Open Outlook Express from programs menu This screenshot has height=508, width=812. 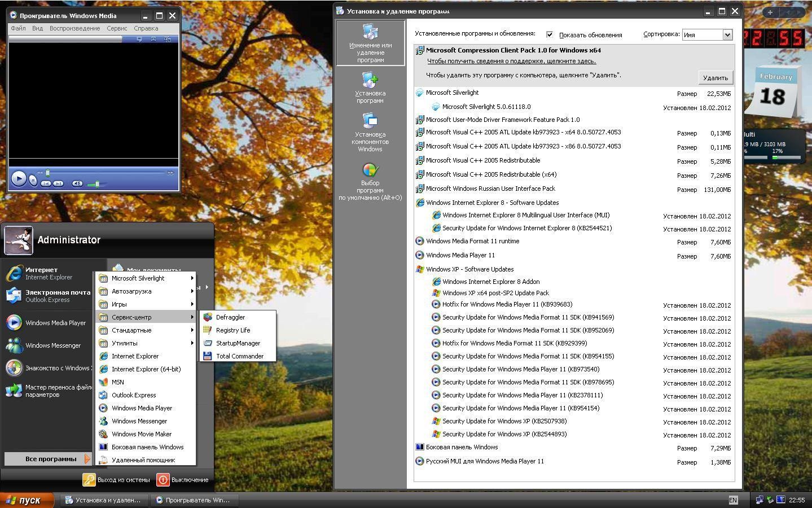(x=146, y=395)
